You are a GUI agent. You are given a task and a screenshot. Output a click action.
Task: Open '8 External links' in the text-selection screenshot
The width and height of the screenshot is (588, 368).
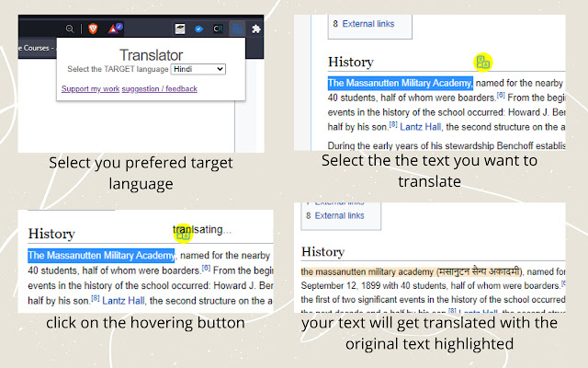pyautogui.click(x=364, y=24)
